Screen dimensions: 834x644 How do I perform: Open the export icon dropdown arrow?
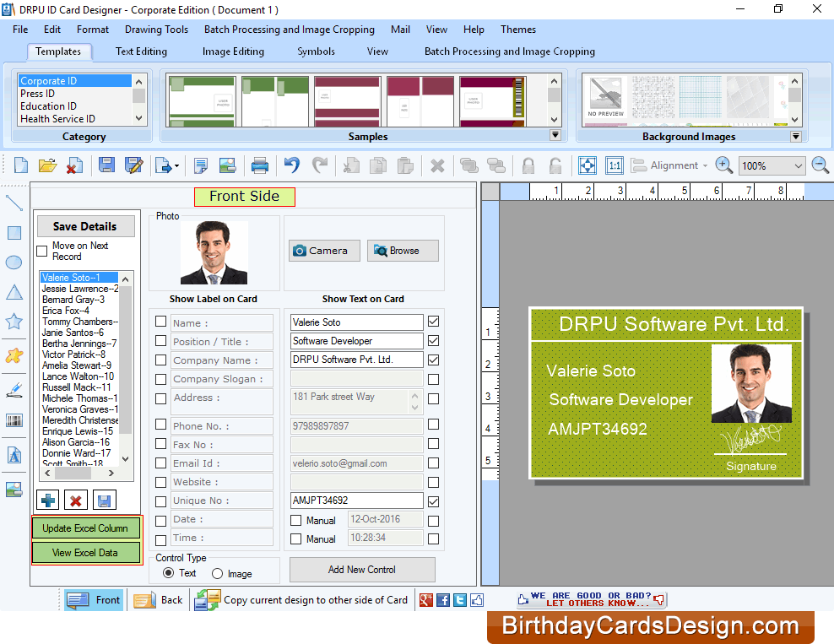click(x=176, y=166)
